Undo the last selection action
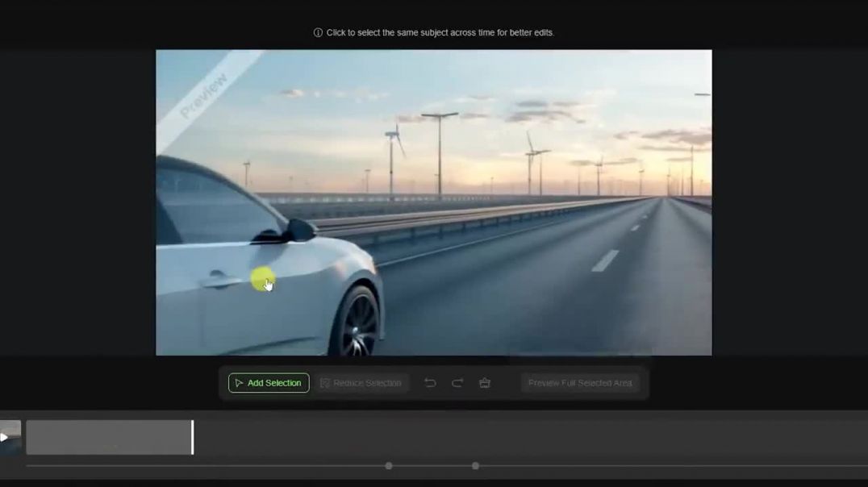Screen dimensions: 868x487 pyautogui.click(x=430, y=383)
